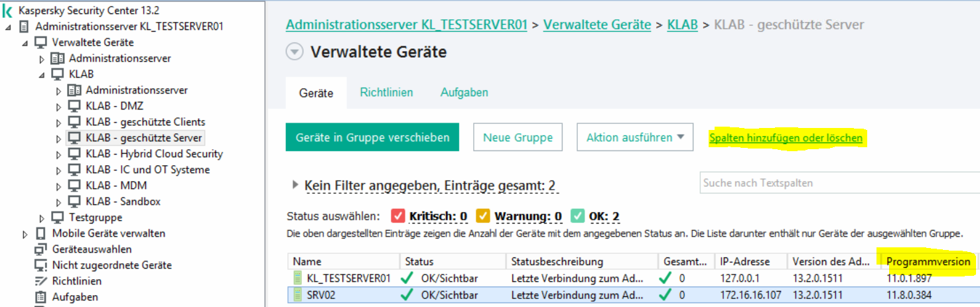
Task: Select the SRV02 device name
Action: pos(321,295)
